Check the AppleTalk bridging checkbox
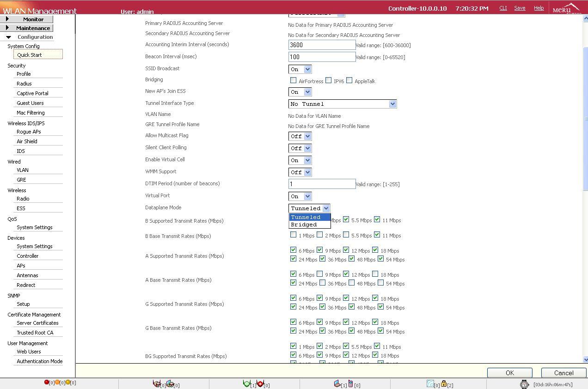The width and height of the screenshot is (588, 389). 349,80
